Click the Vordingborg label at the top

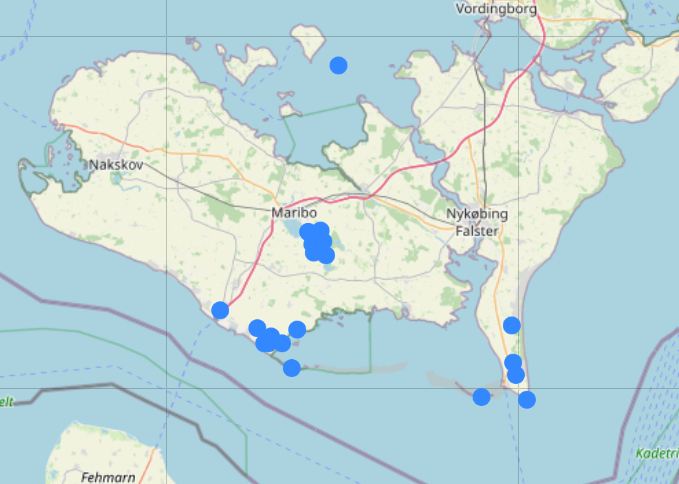496,9
